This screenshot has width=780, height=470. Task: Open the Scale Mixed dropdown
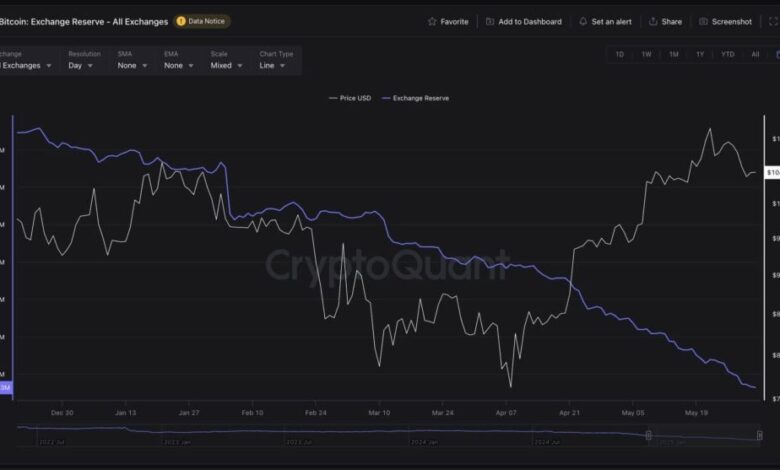click(x=226, y=65)
